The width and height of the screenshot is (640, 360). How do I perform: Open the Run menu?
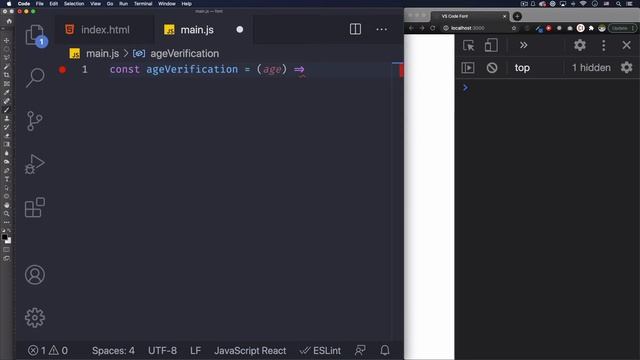[x=123, y=4]
